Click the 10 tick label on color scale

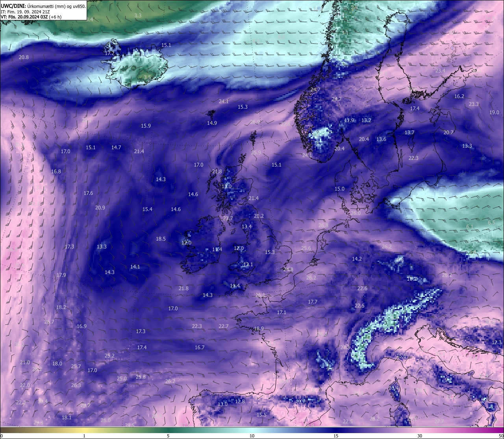coord(252,436)
